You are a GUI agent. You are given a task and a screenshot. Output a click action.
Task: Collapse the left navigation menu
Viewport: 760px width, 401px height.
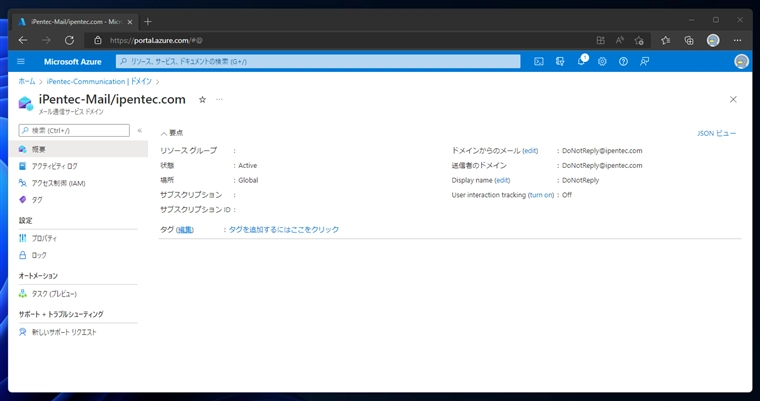(140, 130)
